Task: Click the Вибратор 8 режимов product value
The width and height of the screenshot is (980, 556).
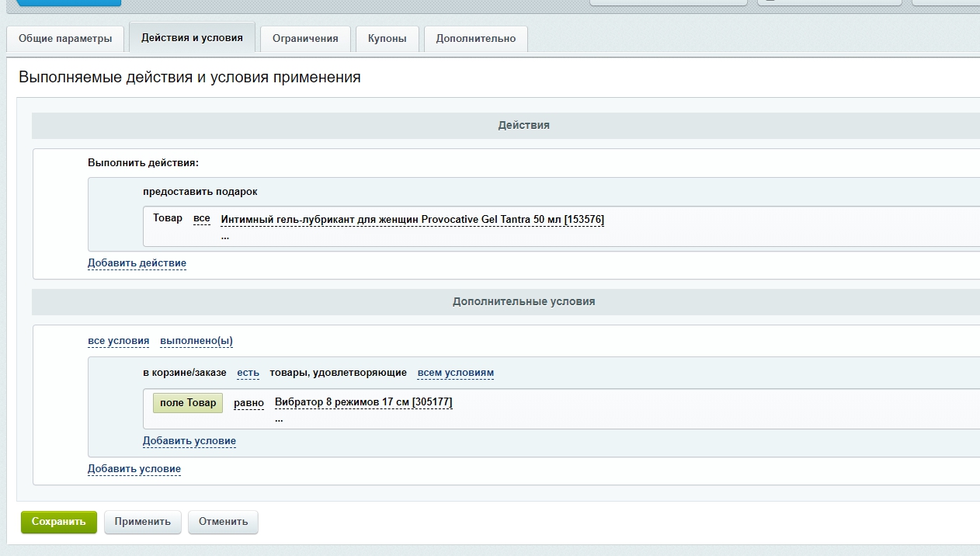Action: [363, 402]
